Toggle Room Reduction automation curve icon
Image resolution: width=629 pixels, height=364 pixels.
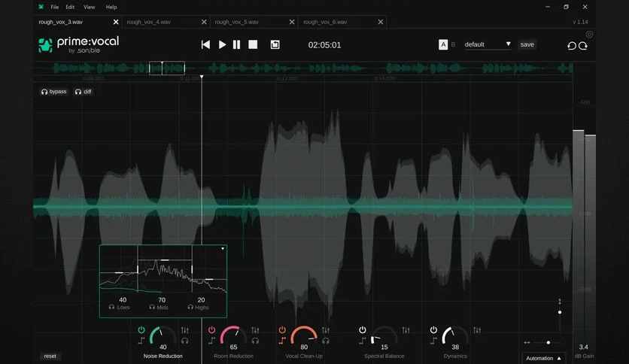pos(212,341)
